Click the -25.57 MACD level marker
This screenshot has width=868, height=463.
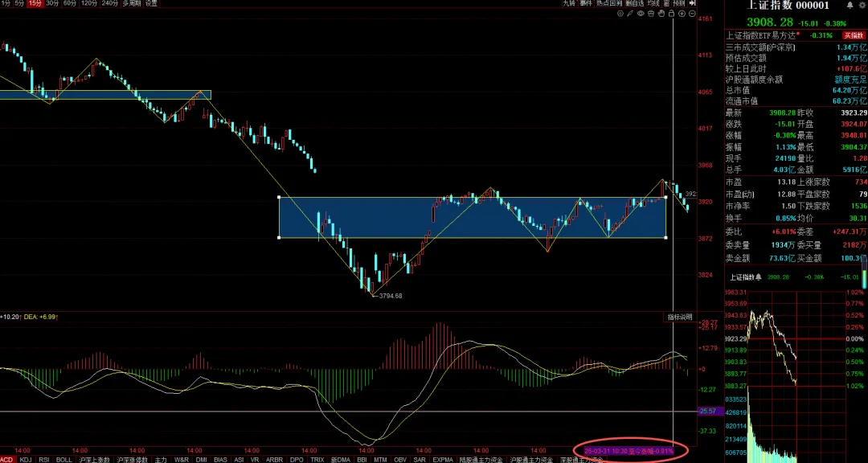(x=709, y=411)
